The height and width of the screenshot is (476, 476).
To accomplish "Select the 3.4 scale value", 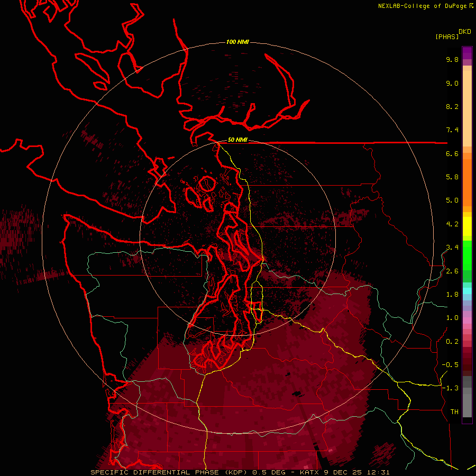I will (x=452, y=248).
